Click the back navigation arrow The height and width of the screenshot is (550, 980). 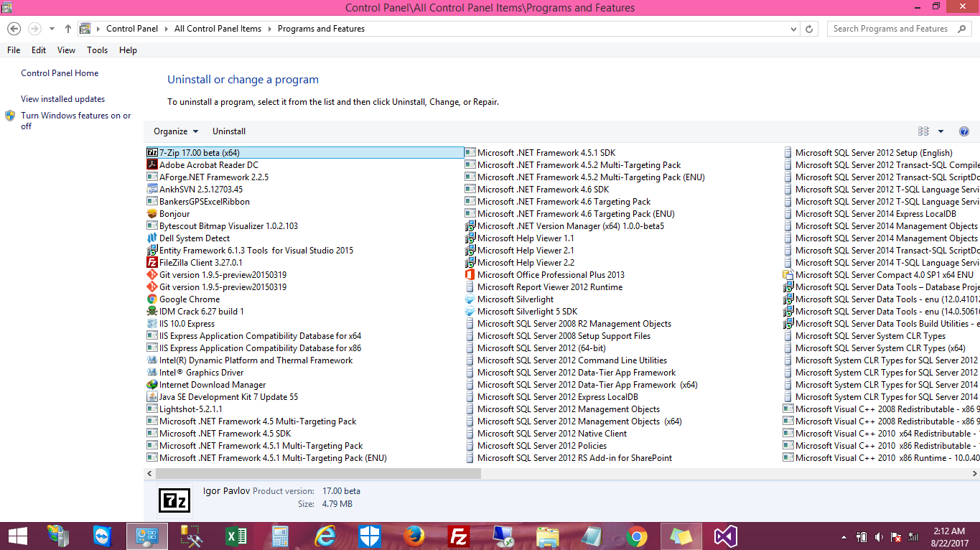14,29
